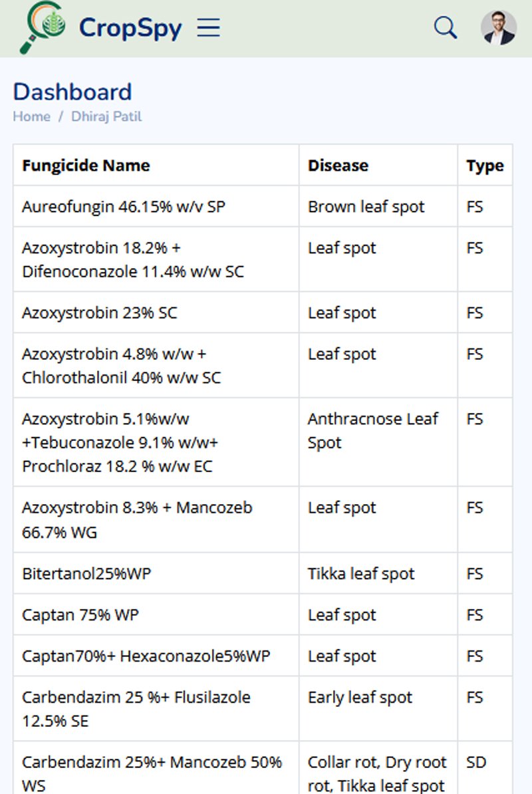Open the Home breadcrumb link
Image resolution: width=532 pixels, height=794 pixels.
click(x=31, y=116)
